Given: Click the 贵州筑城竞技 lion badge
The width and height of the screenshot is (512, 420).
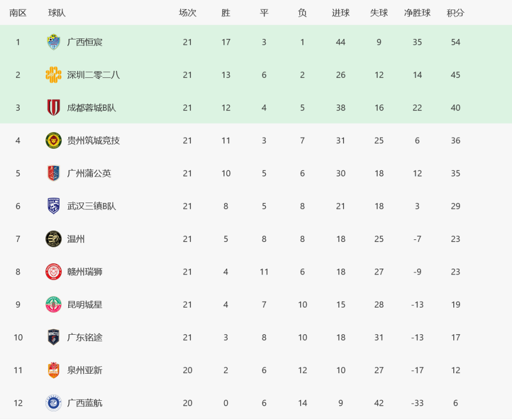Looking at the screenshot, I should (x=53, y=141).
